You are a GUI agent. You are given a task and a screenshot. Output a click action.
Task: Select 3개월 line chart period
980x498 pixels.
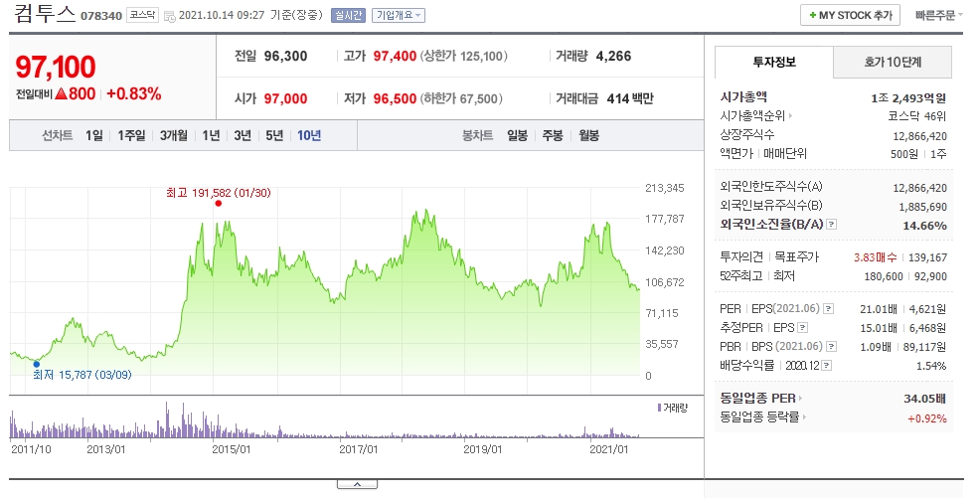click(x=174, y=135)
